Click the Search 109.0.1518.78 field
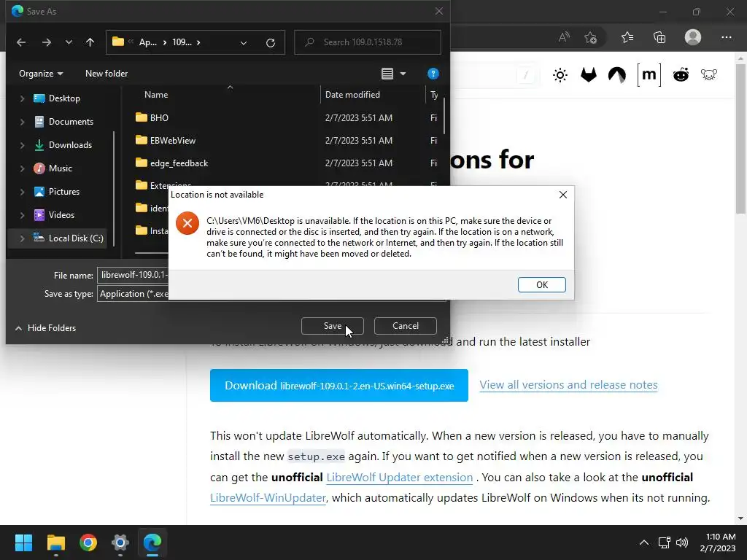 click(368, 42)
